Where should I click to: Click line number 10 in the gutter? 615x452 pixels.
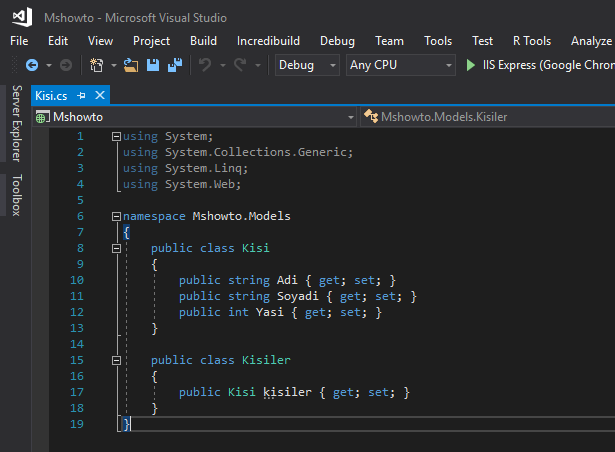tap(77, 280)
